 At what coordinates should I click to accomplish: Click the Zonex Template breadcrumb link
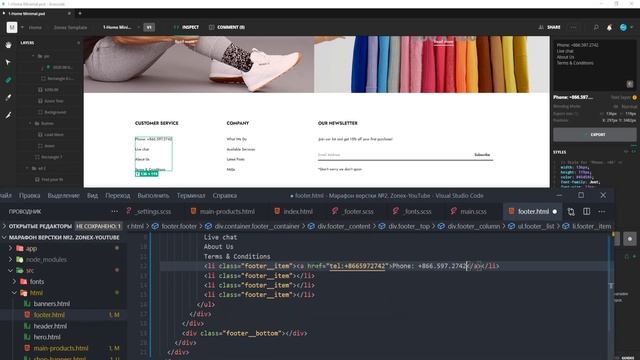tap(70, 27)
